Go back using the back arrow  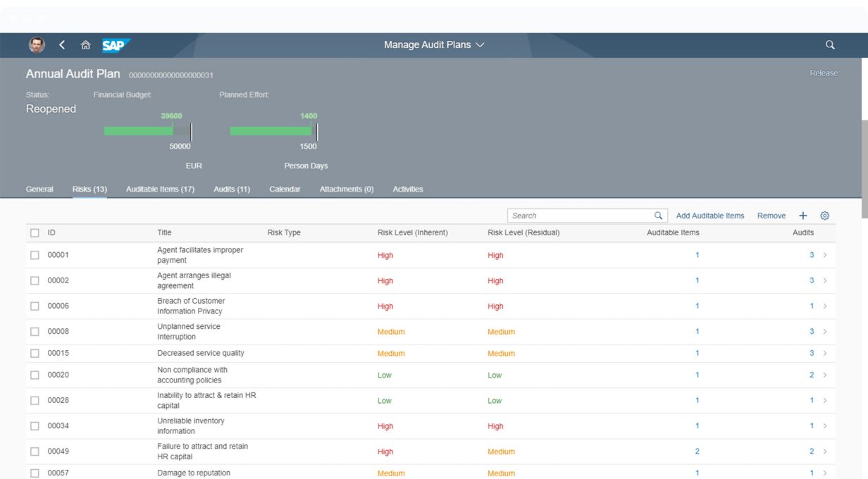click(x=62, y=45)
